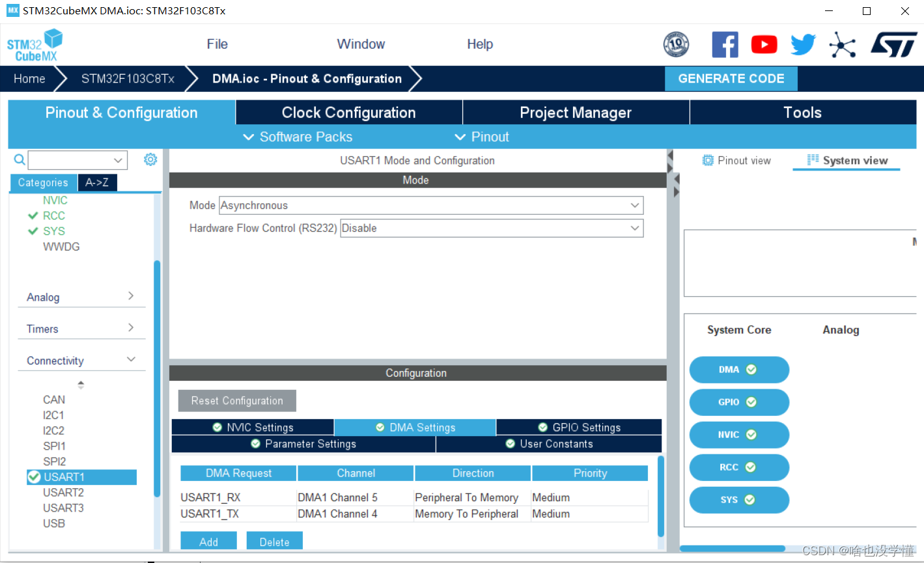Click the GPIO button in System Core

tap(739, 402)
